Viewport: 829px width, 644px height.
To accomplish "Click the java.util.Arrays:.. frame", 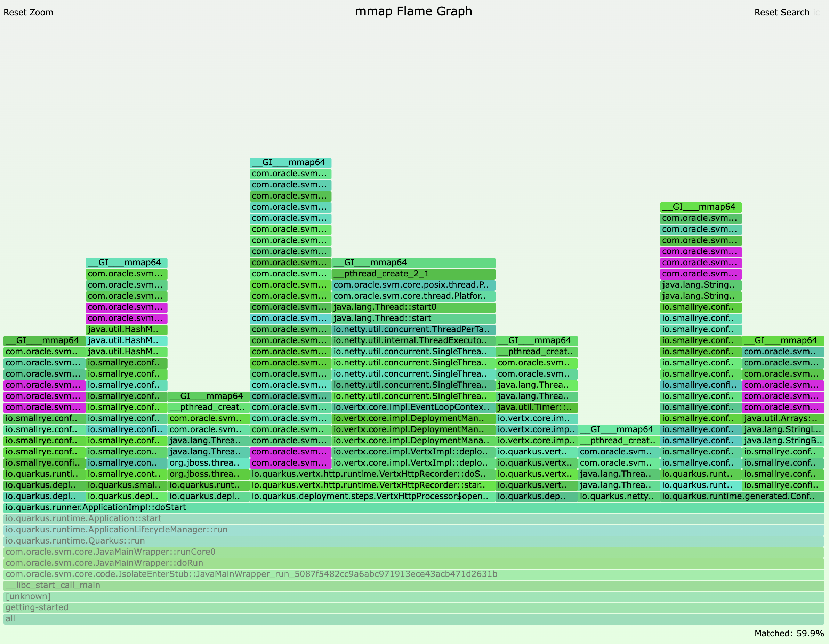I will 783,419.
